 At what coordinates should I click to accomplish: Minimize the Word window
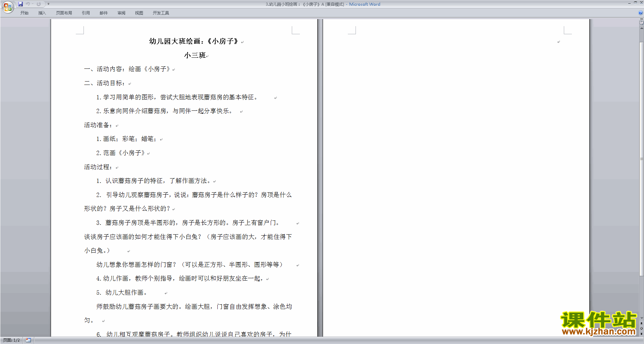click(x=629, y=3)
